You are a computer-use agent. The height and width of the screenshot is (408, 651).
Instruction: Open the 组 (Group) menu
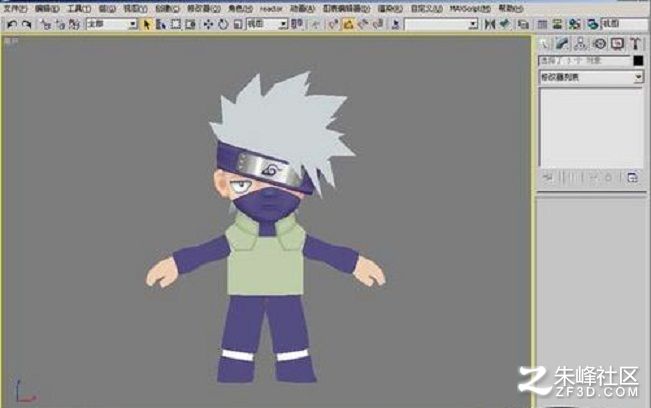pos(107,8)
